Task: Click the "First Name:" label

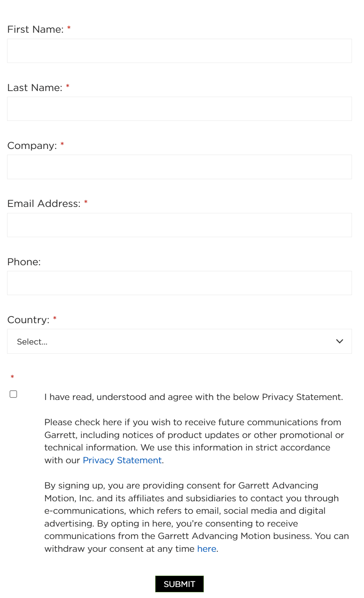Action: click(x=36, y=29)
